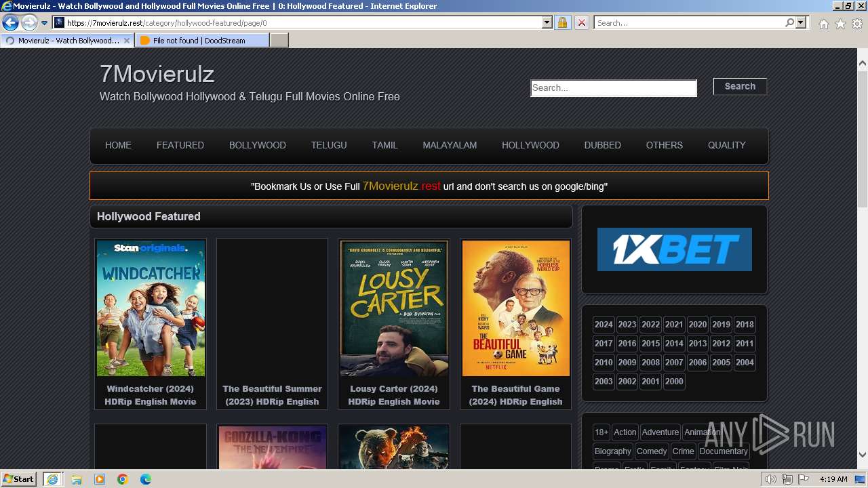Click the Windcatcher movie poster
Viewport: 868px width, 488px height.
pos(151,308)
